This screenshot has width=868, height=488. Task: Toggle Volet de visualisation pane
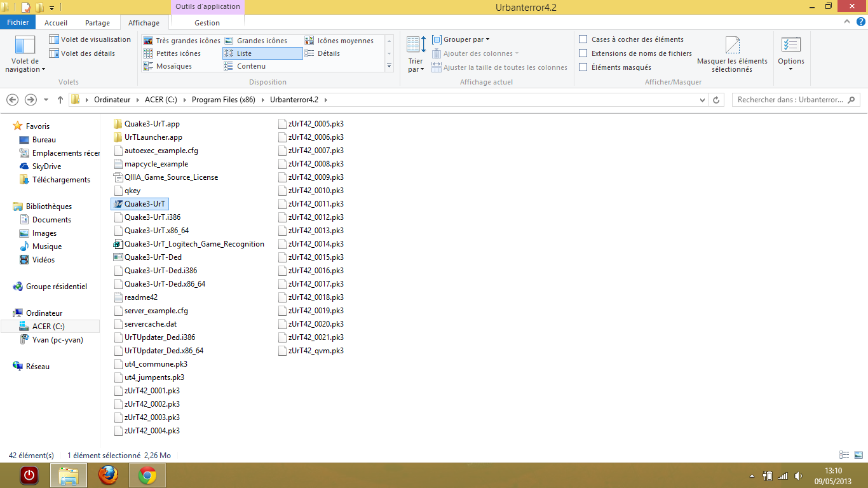coord(90,39)
